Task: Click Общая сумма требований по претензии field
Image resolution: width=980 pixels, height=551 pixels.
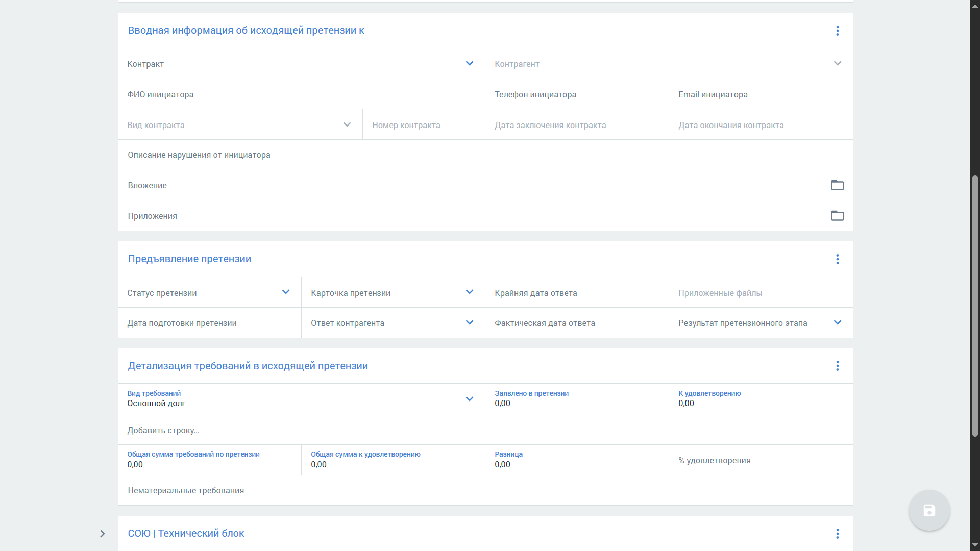Action: [209, 460]
